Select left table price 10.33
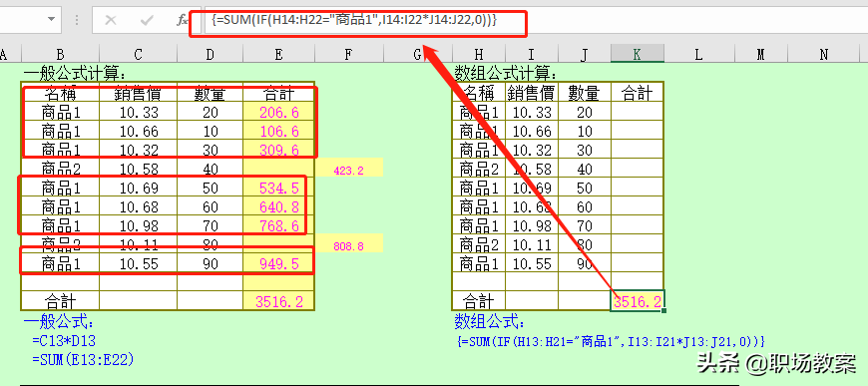This screenshot has height=386, width=868. tap(138, 113)
